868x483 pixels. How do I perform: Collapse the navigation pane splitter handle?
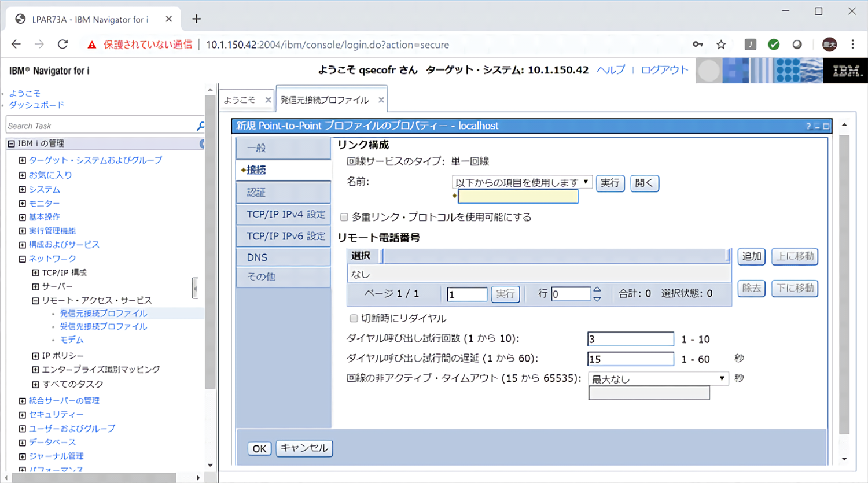[195, 287]
